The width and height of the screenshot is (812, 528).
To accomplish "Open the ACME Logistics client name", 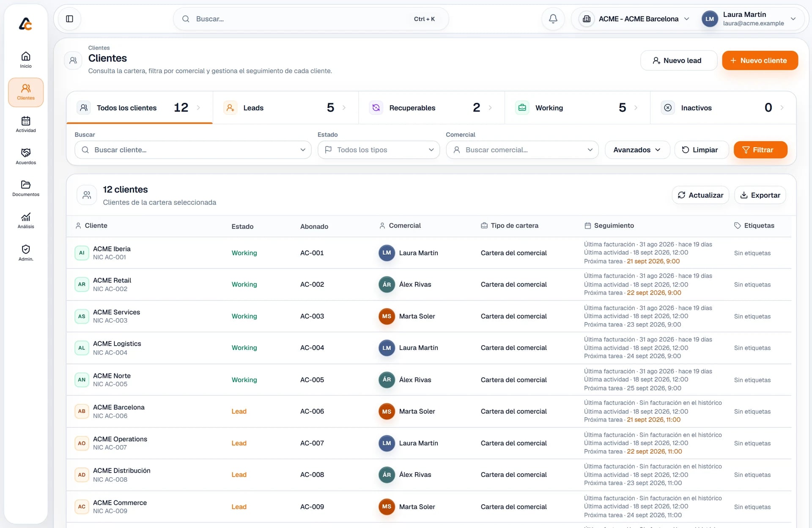I will tap(117, 344).
